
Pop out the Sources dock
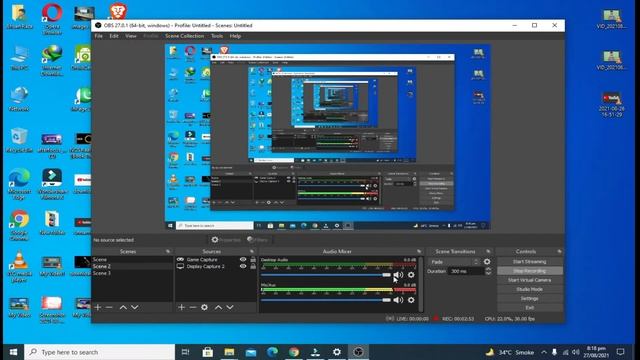[252, 251]
